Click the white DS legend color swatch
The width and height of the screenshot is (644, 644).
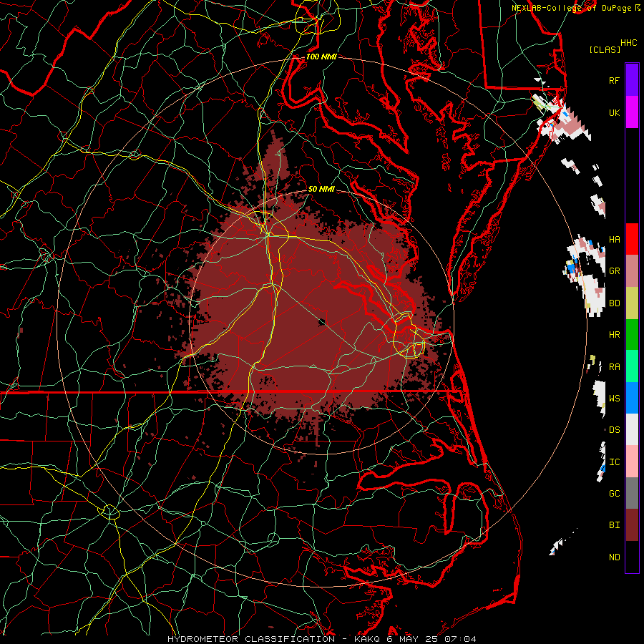(632, 429)
